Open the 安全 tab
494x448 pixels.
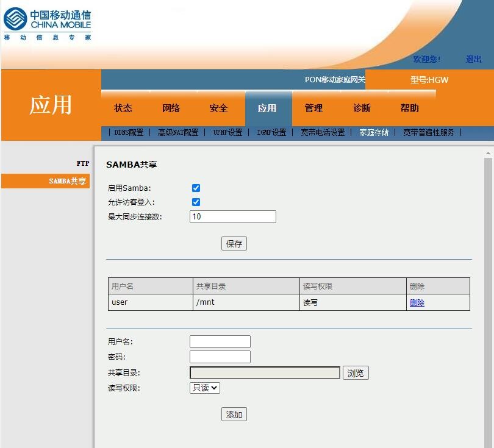(x=218, y=108)
